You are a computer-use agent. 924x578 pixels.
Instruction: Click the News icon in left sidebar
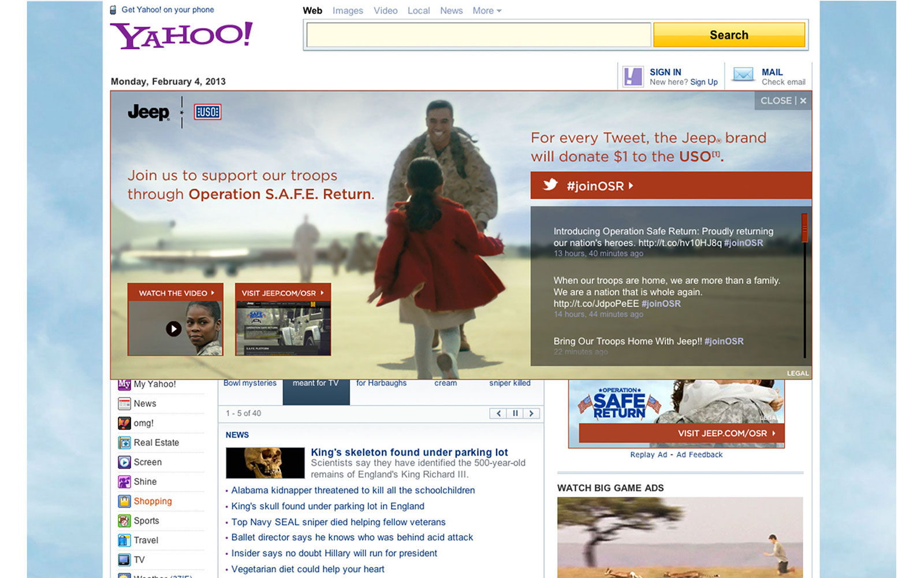tap(124, 403)
